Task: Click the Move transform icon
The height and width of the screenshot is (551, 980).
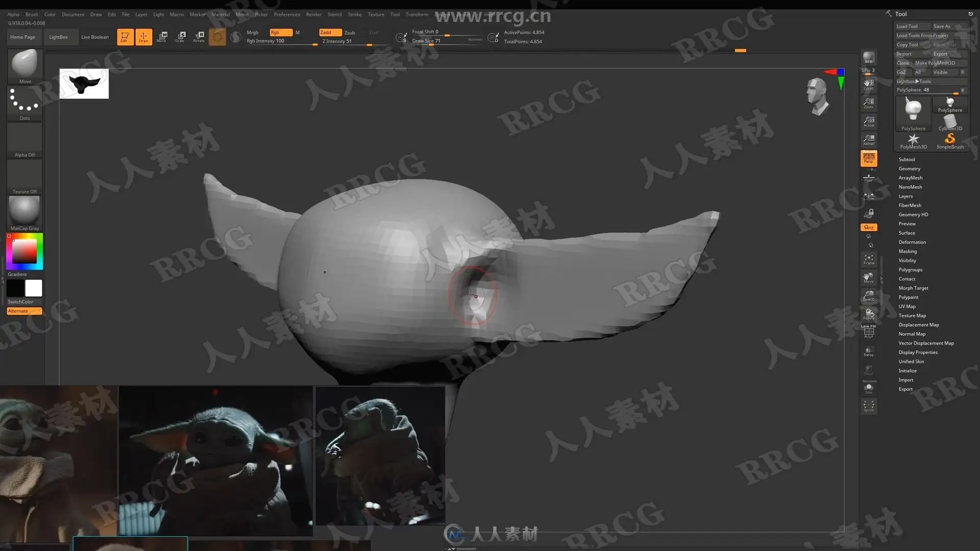Action: 162,37
